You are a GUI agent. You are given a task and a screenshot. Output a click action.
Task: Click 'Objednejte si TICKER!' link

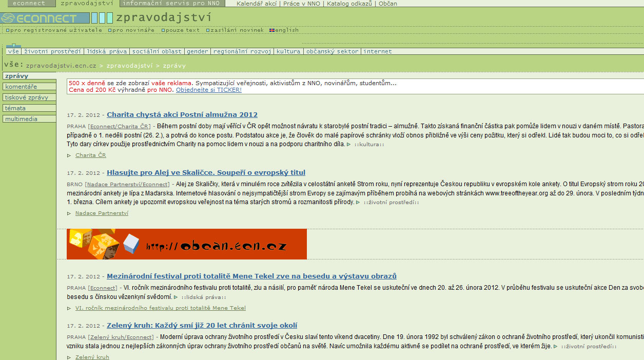tap(208, 90)
